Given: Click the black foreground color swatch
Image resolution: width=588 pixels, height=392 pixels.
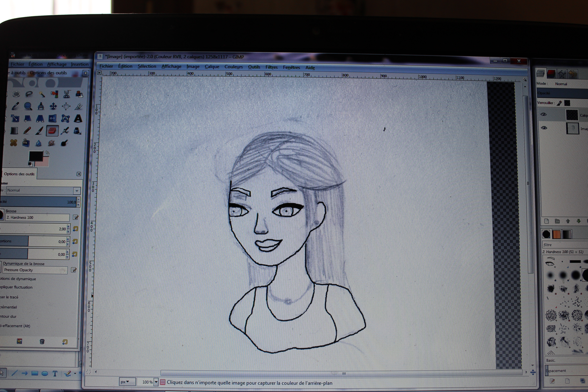Looking at the screenshot, I should [x=35, y=156].
